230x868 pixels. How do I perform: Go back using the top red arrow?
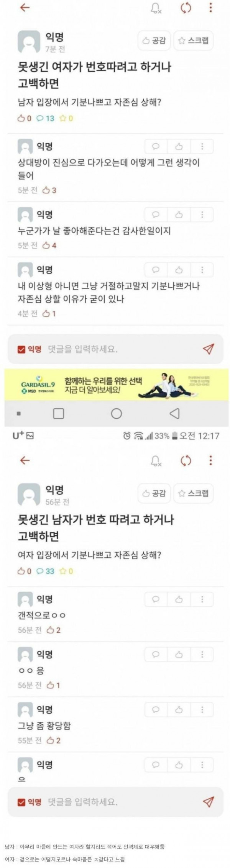pos(25,8)
